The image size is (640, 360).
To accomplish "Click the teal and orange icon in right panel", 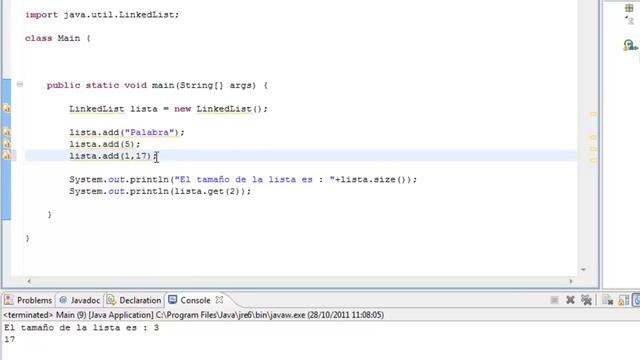I will (630, 45).
